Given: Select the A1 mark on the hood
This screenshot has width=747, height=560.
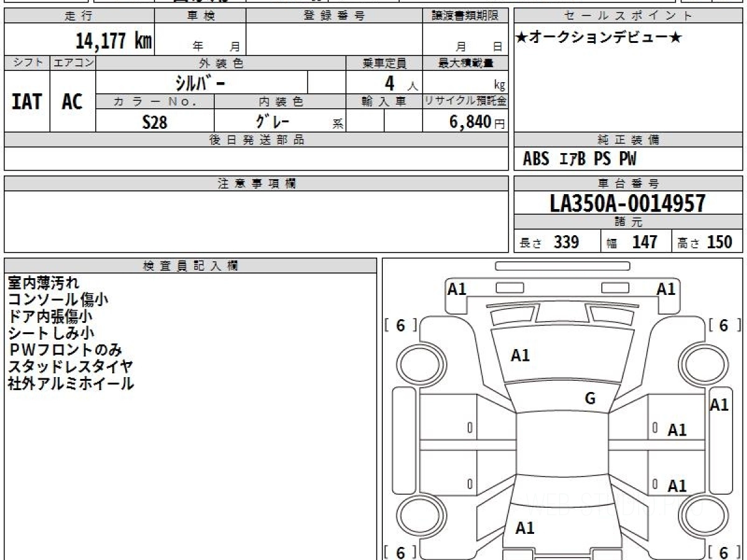Looking at the screenshot, I should [520, 355].
